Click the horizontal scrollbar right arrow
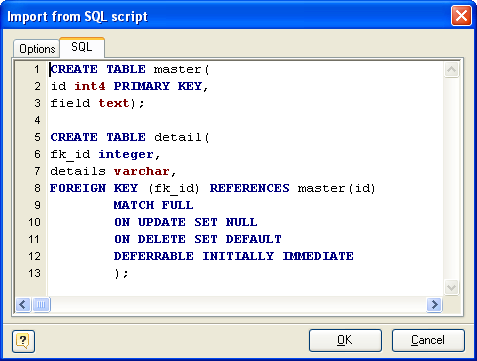The image size is (477, 361). [x=434, y=304]
